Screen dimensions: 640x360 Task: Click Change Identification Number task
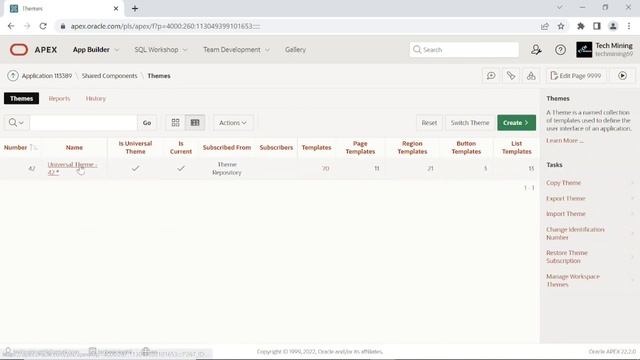click(x=575, y=233)
